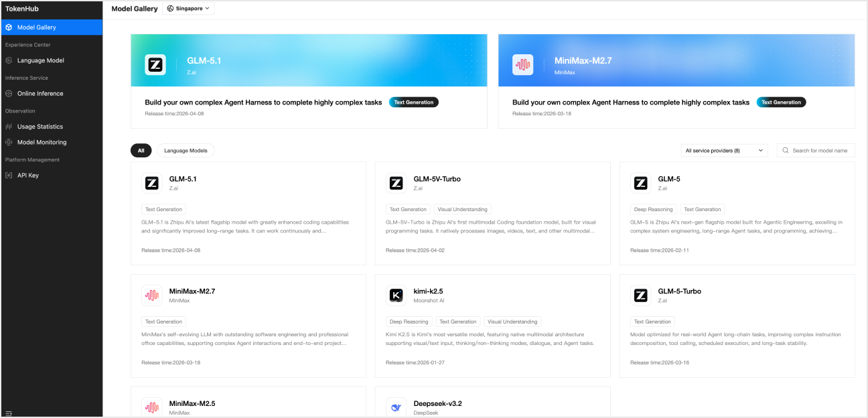This screenshot has height=418, width=868.
Task: Click the Model Gallery page heading
Action: tap(135, 9)
